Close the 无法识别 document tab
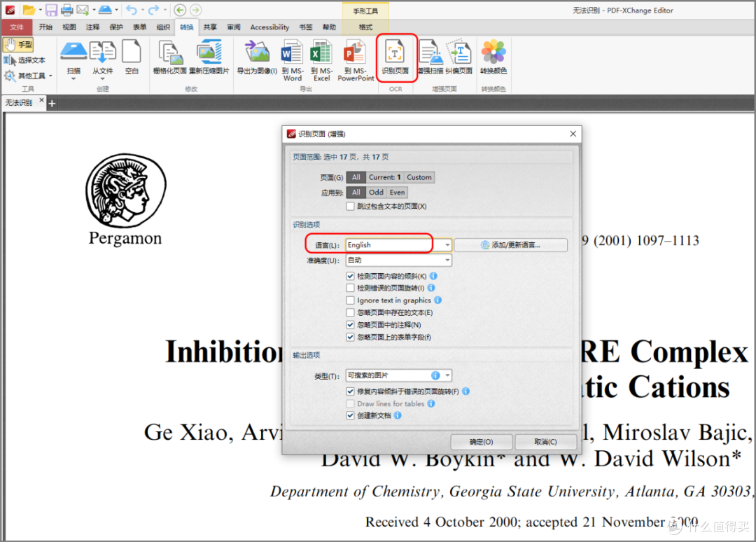 [x=41, y=100]
